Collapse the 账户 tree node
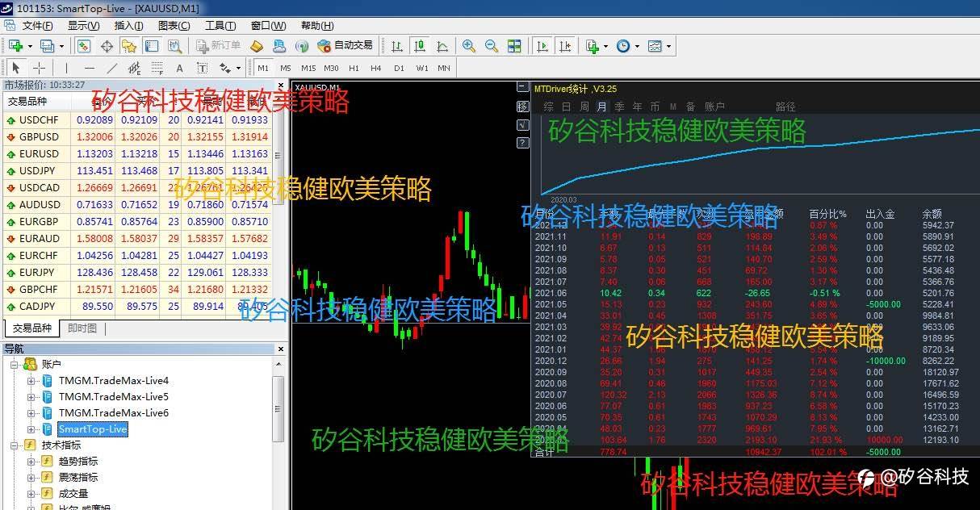The image size is (980, 510). (15, 365)
